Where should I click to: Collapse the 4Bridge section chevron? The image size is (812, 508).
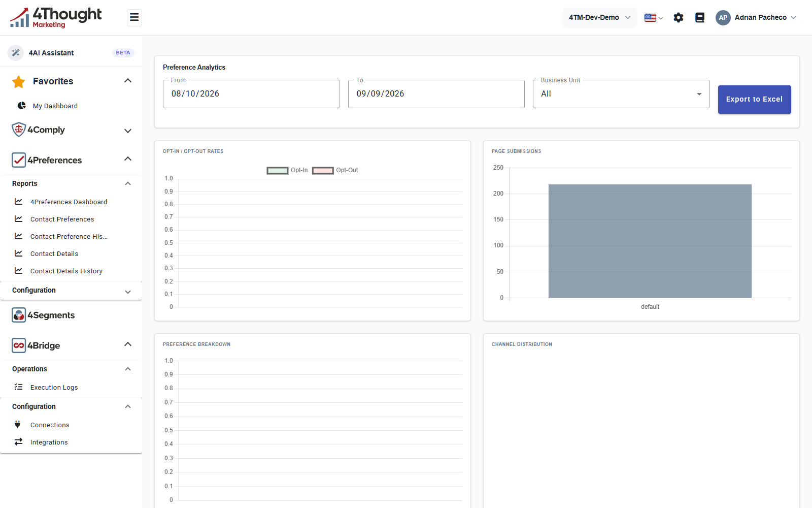128,344
